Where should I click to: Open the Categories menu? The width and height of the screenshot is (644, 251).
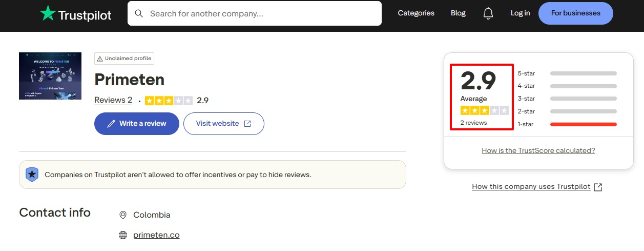[x=416, y=13]
